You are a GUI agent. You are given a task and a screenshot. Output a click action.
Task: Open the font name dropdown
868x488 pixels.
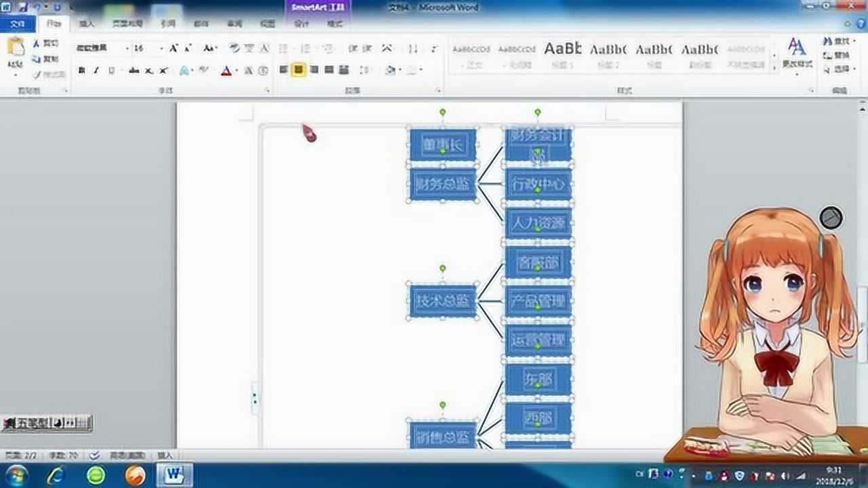point(127,49)
